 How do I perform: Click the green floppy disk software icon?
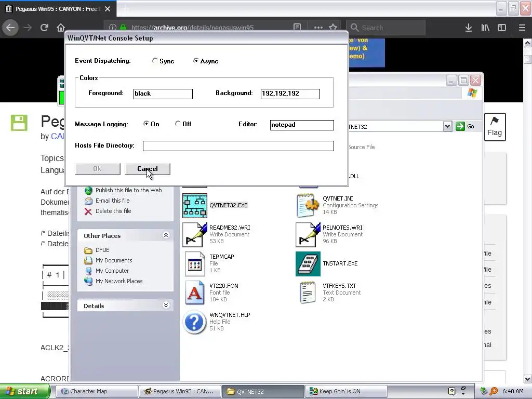(x=19, y=123)
